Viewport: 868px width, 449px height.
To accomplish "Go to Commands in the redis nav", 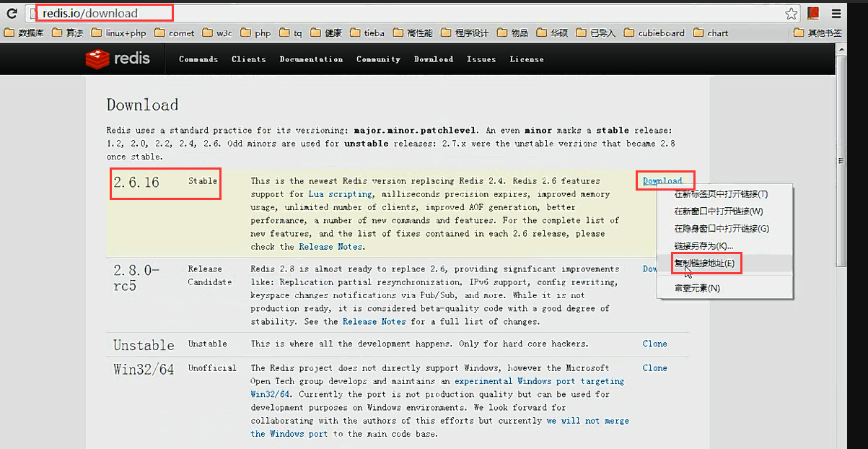I will click(x=198, y=59).
